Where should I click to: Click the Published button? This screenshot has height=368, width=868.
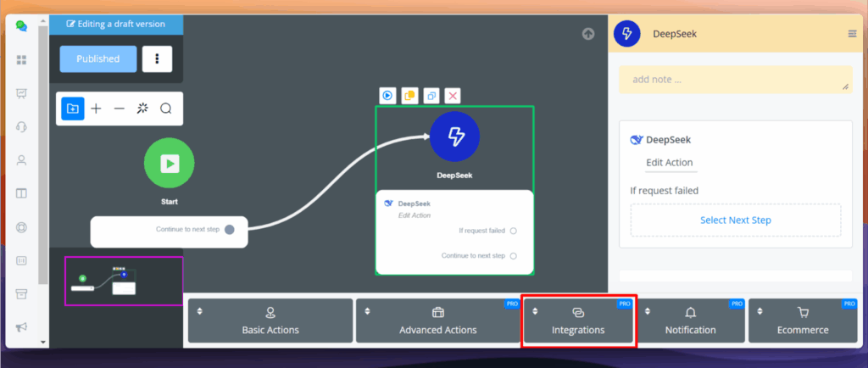click(x=97, y=59)
